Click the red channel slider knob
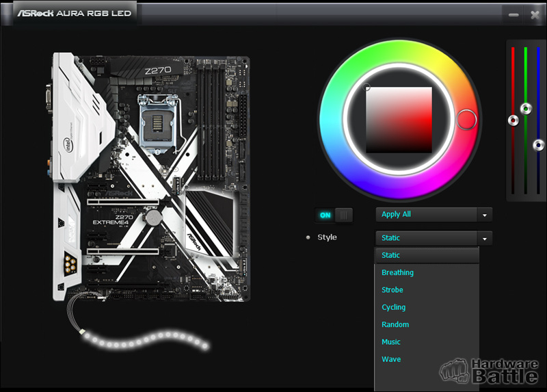This screenshot has height=392, width=547. click(x=513, y=120)
